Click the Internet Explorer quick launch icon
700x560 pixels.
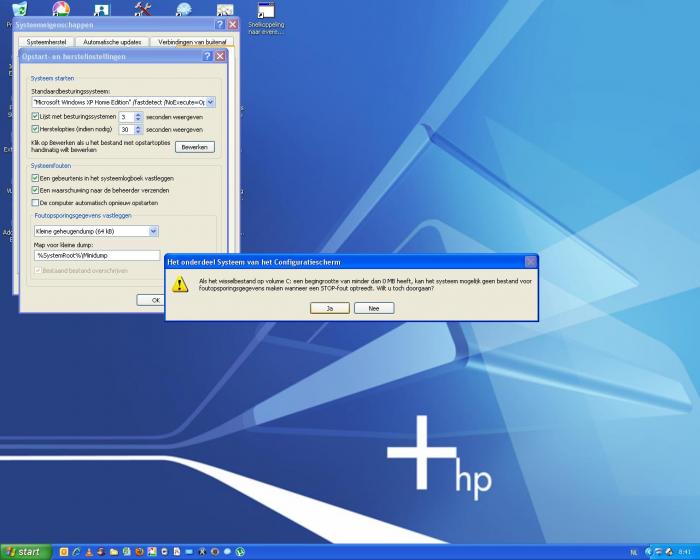click(x=76, y=552)
